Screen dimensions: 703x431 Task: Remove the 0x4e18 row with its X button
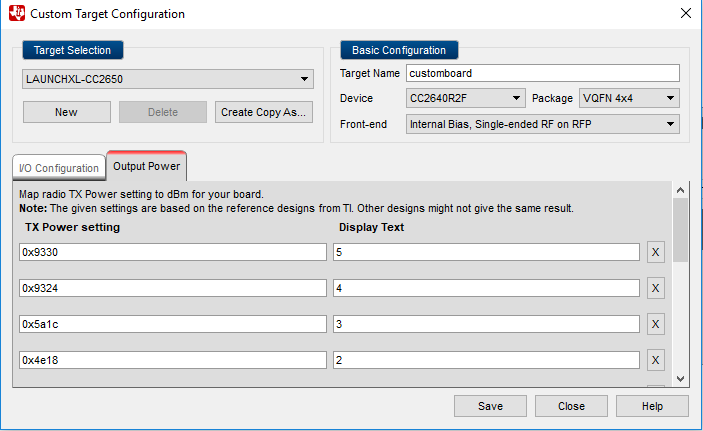(655, 360)
